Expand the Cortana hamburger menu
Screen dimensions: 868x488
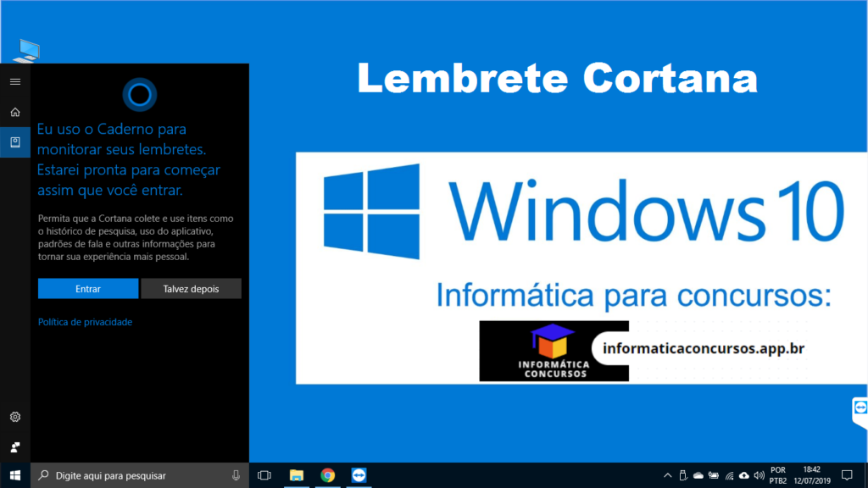(14, 81)
